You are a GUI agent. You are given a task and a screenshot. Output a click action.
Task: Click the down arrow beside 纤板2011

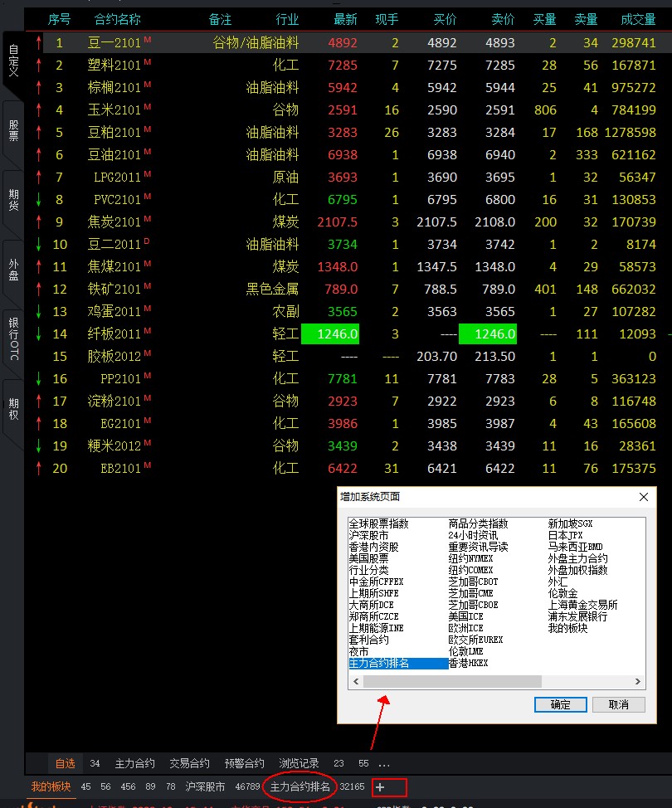[38, 333]
